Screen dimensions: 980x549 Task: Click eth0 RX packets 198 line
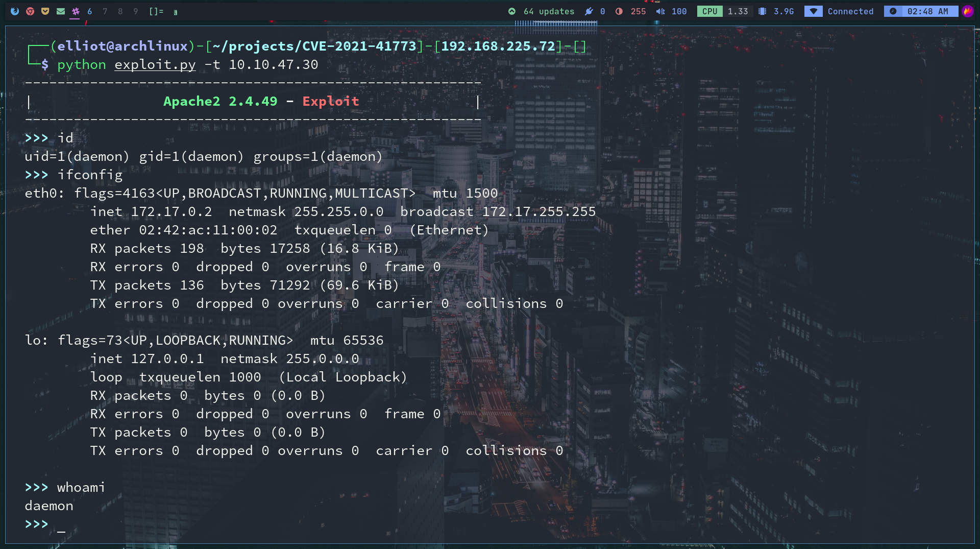244,249
